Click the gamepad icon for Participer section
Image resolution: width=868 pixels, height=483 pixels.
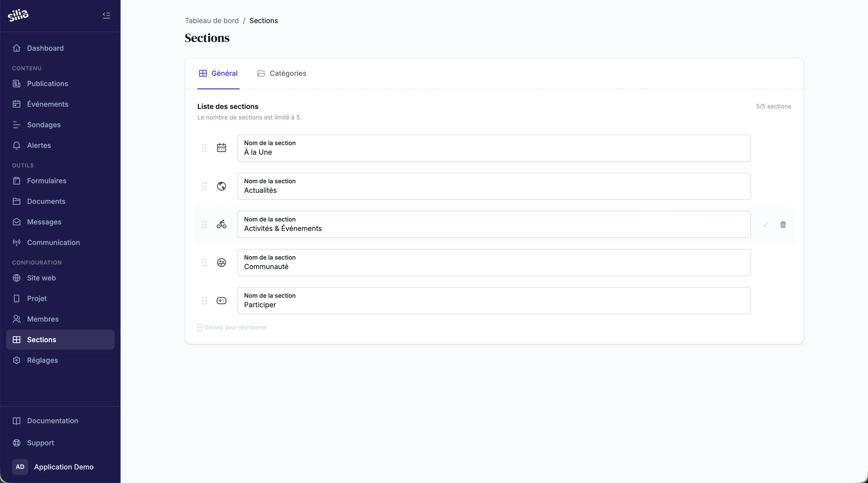221,301
